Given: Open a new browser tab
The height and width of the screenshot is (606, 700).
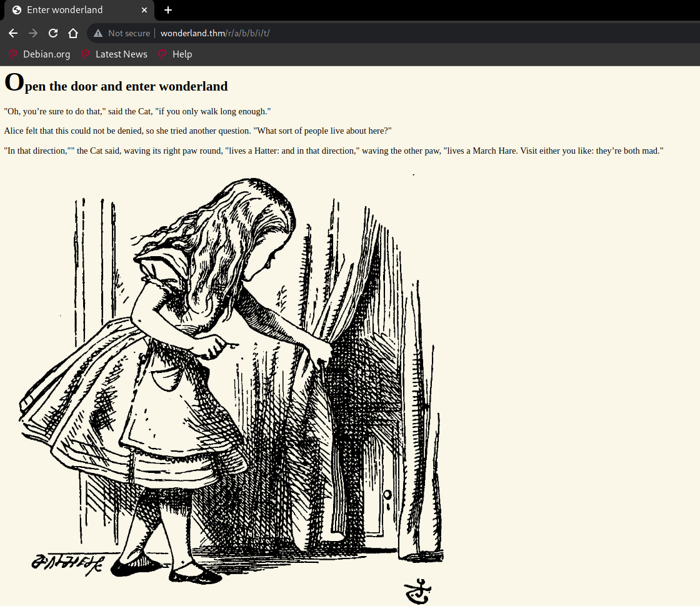Looking at the screenshot, I should pyautogui.click(x=167, y=10).
